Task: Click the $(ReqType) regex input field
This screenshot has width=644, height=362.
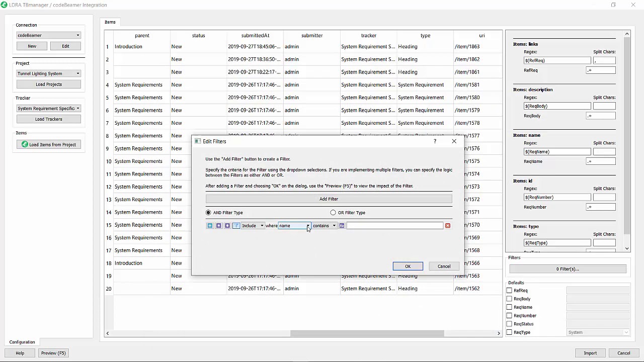Action: (557, 243)
